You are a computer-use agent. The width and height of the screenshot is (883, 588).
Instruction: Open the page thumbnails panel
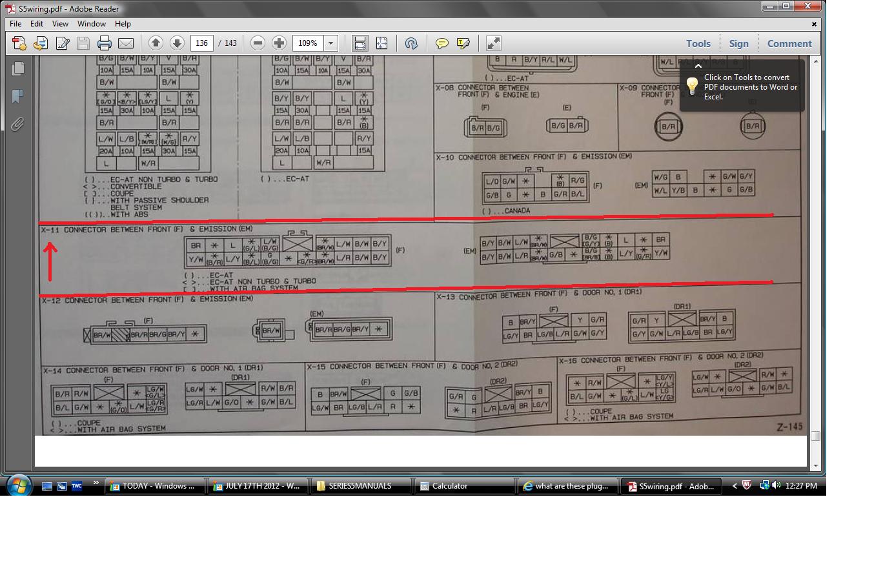17,68
